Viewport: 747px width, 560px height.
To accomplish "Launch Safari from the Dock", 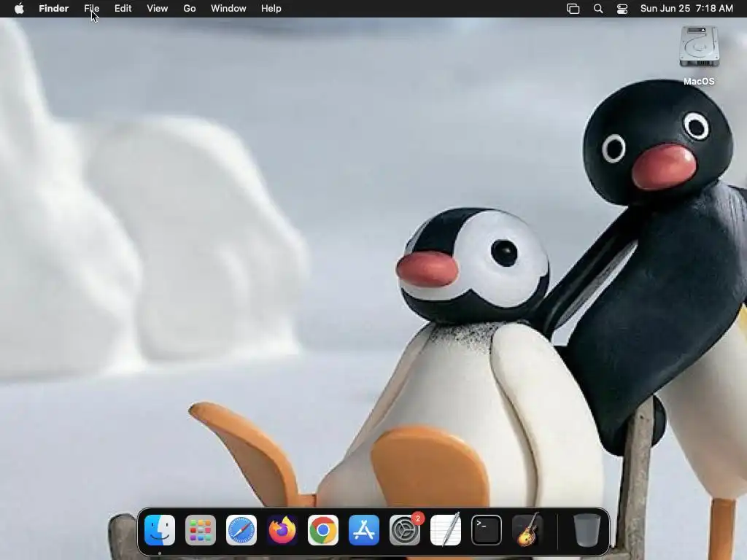I will point(241,530).
